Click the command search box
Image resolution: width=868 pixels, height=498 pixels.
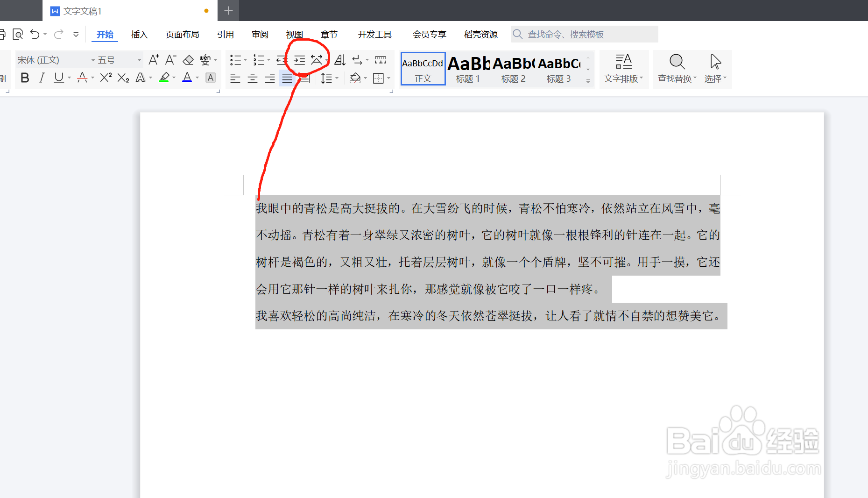coord(585,34)
